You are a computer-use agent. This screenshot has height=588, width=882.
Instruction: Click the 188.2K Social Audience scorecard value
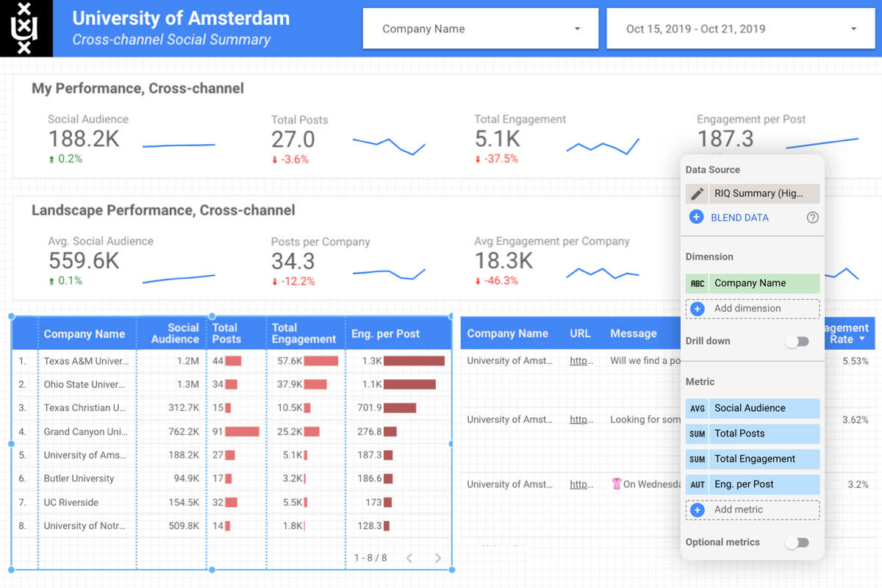[84, 139]
